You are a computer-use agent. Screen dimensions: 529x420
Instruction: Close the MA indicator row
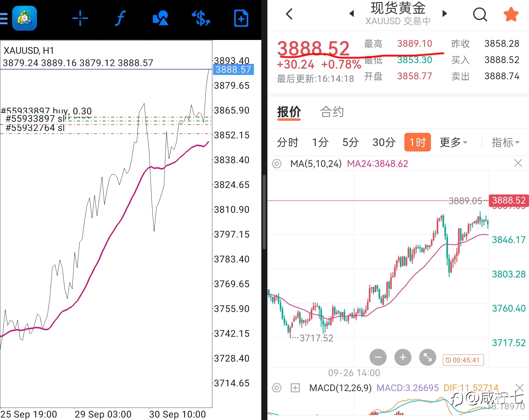click(518, 163)
